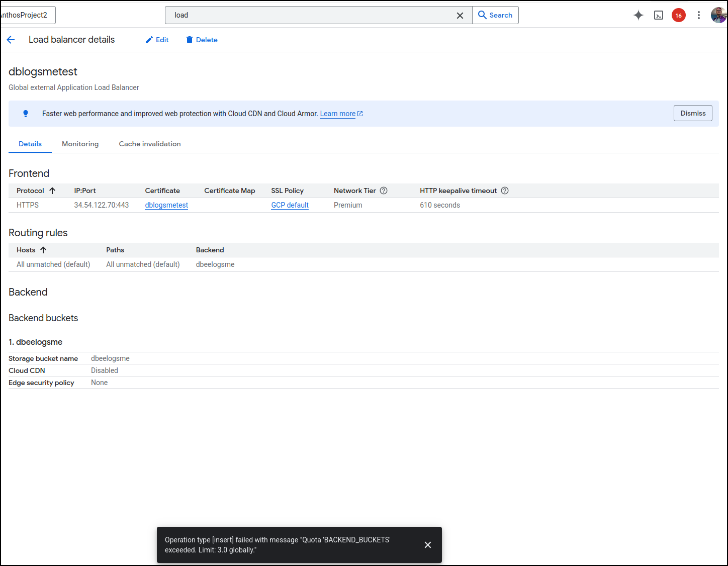The image size is (728, 566).
Task: Dismiss the Cloud CDN info banner
Action: pyautogui.click(x=693, y=113)
